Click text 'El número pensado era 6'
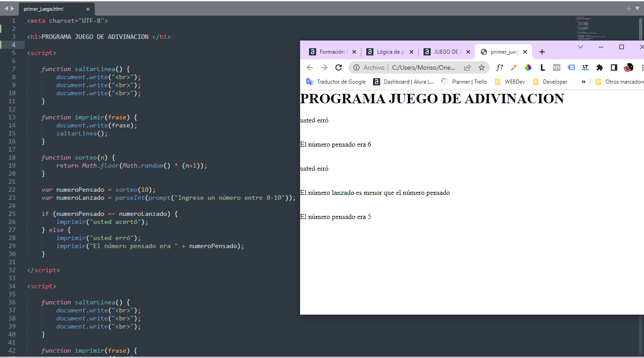644x358 pixels. [335, 144]
